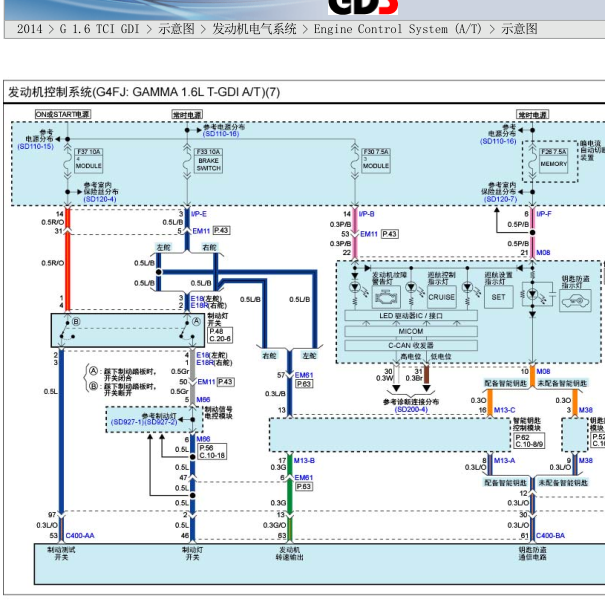
Task: Click the M13-B connector label
Action: 304,461
